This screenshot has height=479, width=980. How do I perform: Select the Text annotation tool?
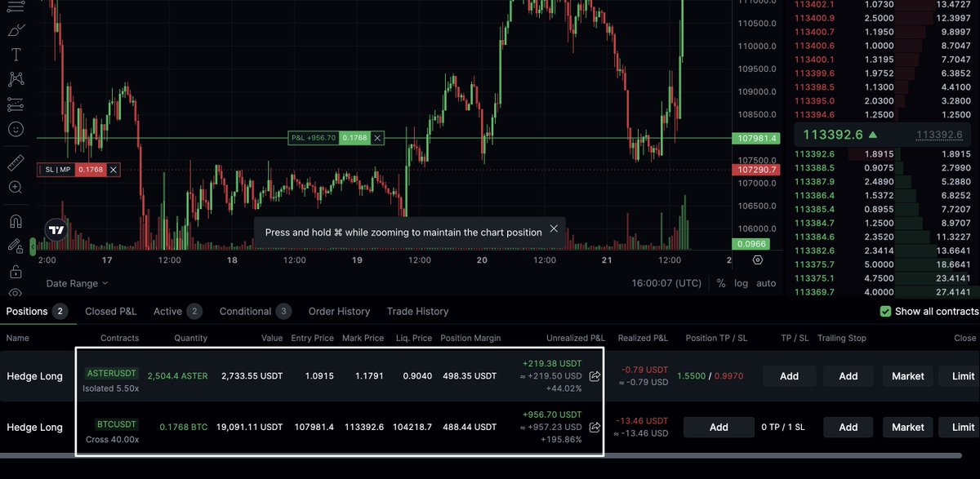pos(16,55)
